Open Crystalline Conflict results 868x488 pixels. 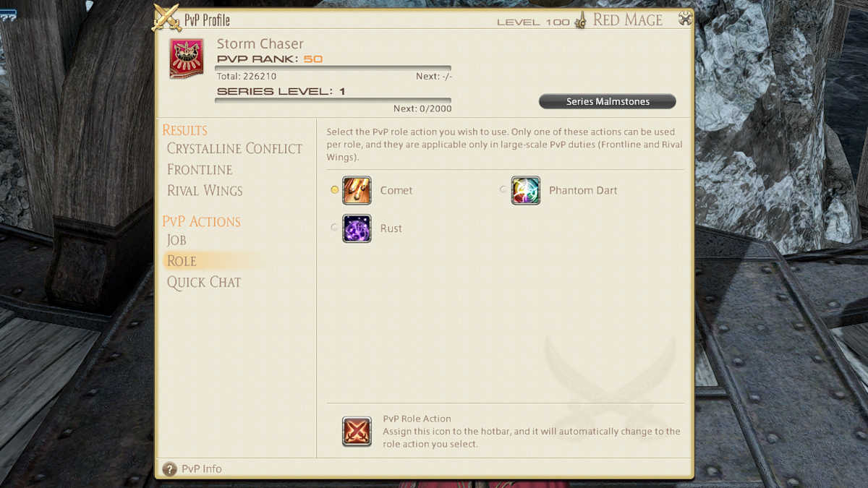[234, 148]
